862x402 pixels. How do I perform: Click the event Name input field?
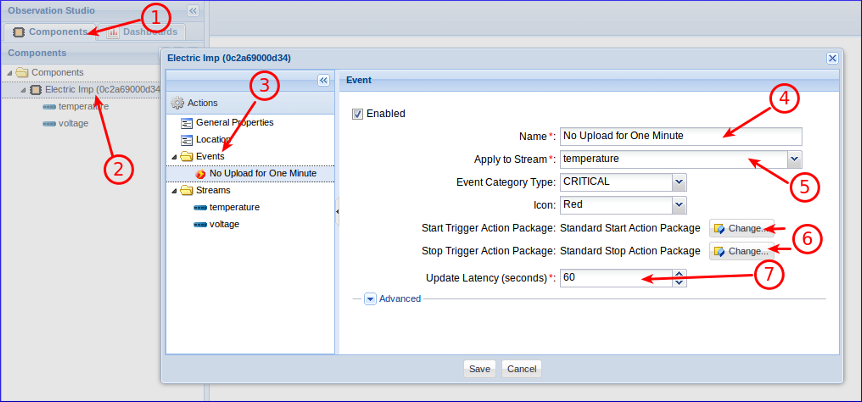(680, 136)
